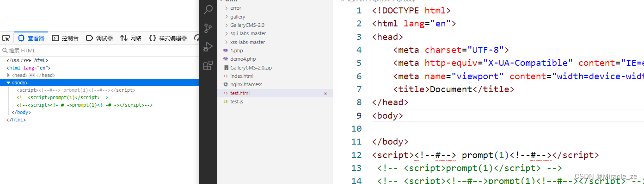This screenshot has width=644, height=184.
Task: Click line number 10 in the gutter
Action: coord(356,128)
